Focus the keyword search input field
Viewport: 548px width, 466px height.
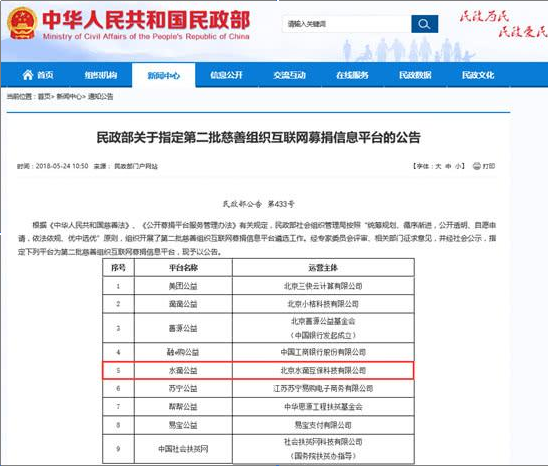click(x=346, y=24)
